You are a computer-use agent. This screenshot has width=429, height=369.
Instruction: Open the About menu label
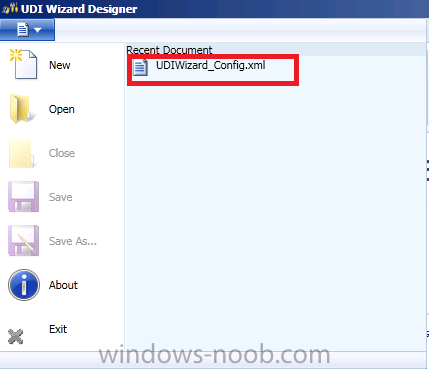pyautogui.click(x=63, y=285)
